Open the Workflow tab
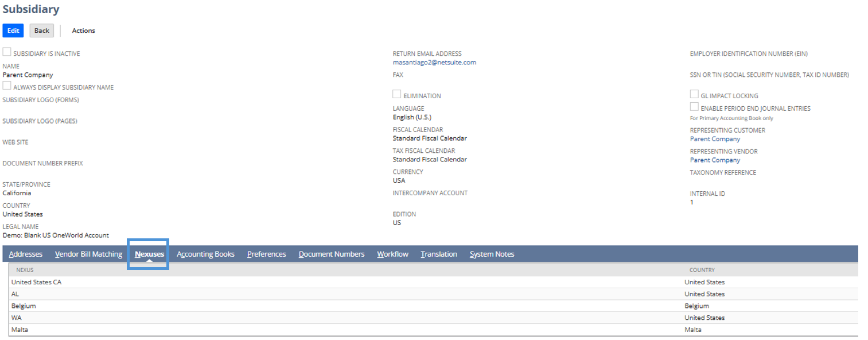868x340 pixels. click(393, 254)
